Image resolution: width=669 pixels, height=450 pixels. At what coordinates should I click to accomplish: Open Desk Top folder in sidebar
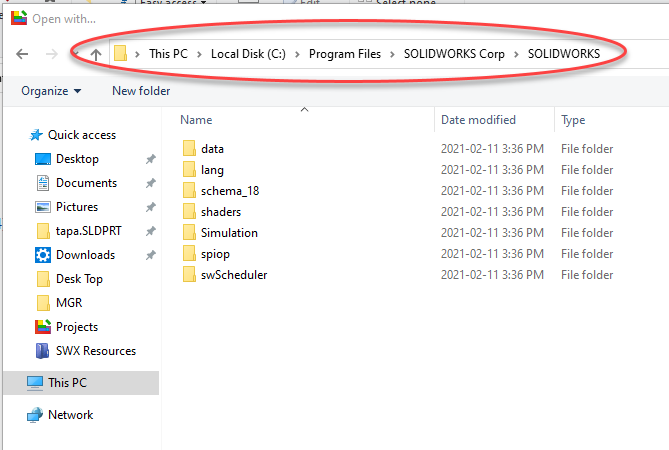tap(70, 279)
